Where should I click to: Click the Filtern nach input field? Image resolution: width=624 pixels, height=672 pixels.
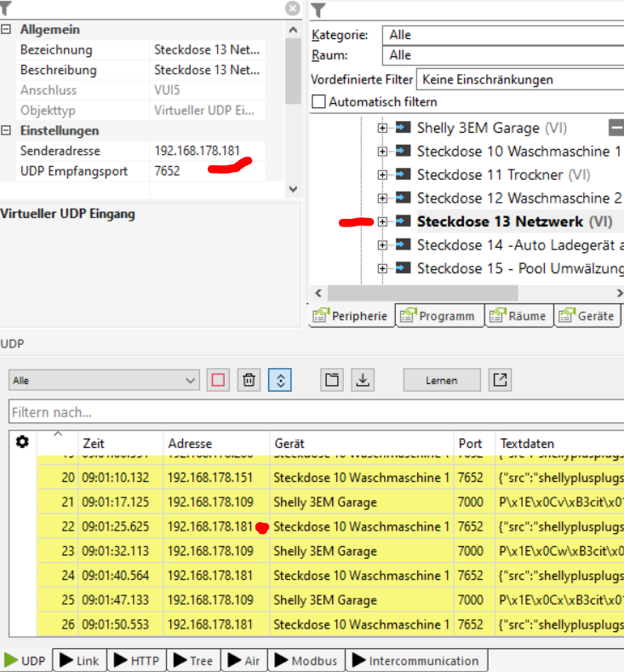point(316,412)
